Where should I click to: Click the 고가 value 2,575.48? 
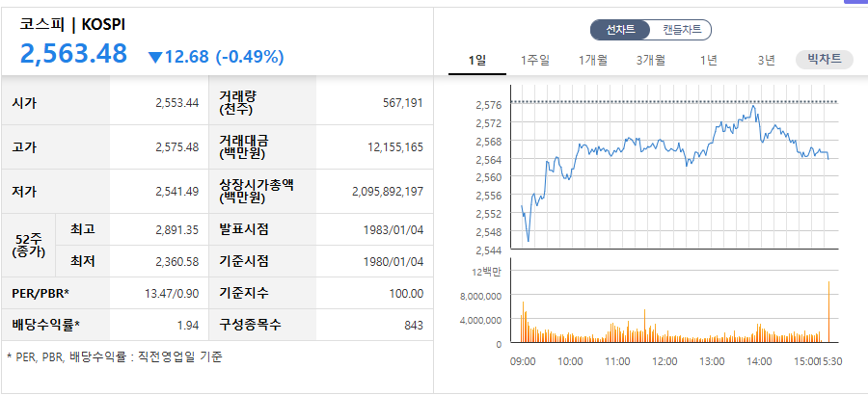click(x=177, y=147)
